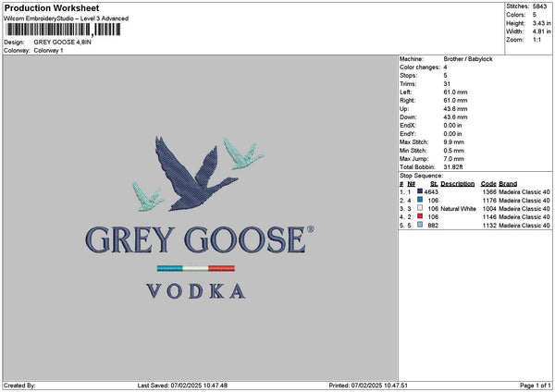Click the Natural White description

pos(459,209)
